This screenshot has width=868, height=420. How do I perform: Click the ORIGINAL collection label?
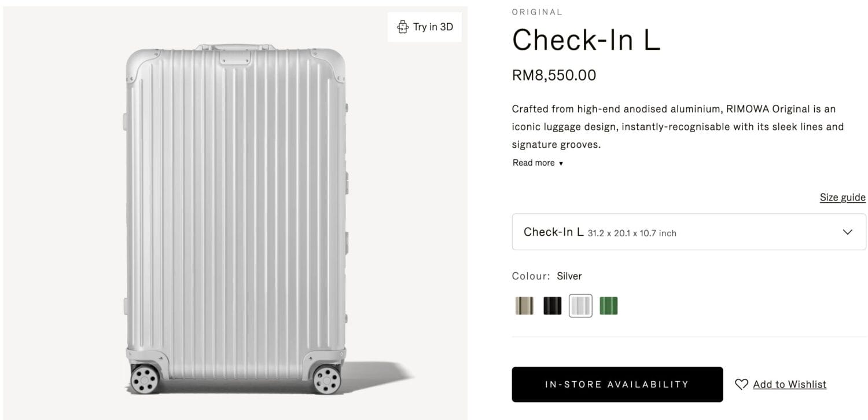[537, 12]
